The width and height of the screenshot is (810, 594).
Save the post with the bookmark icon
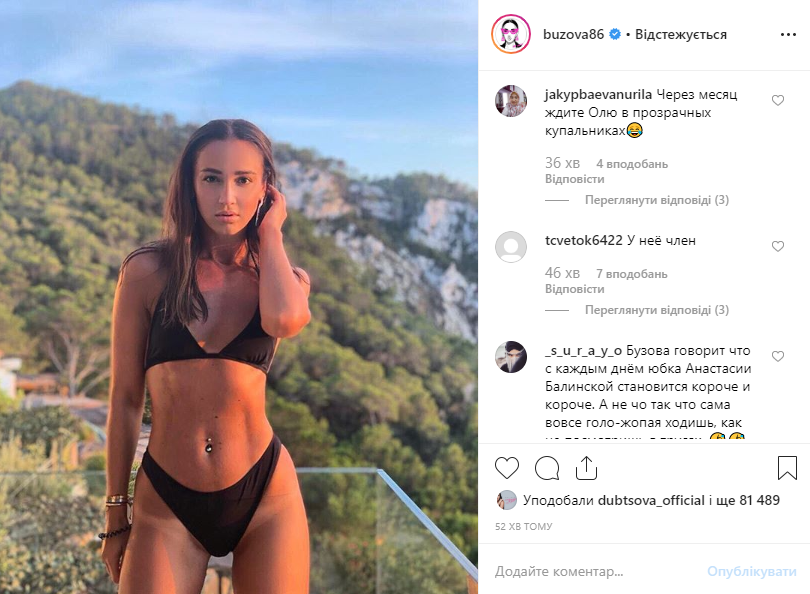click(787, 467)
